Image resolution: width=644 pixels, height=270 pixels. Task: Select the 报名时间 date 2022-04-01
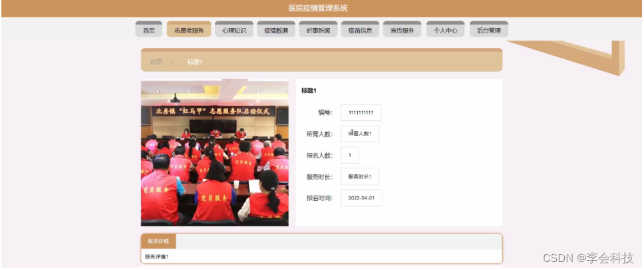tap(361, 198)
